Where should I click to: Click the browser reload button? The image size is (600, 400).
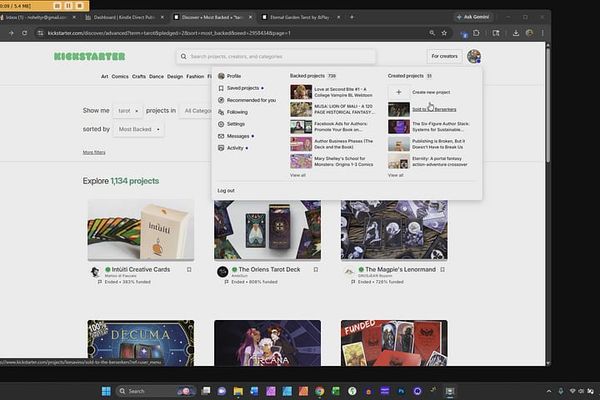point(24,33)
